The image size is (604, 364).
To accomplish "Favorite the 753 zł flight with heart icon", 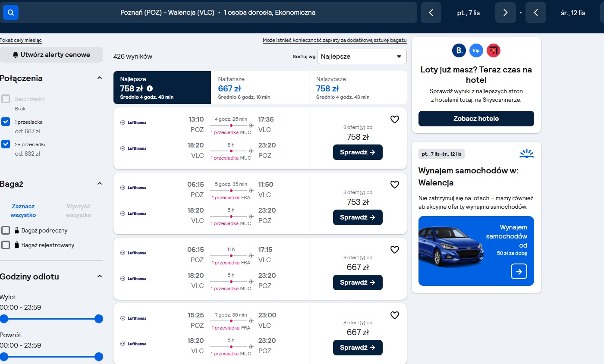I will pyautogui.click(x=394, y=185).
